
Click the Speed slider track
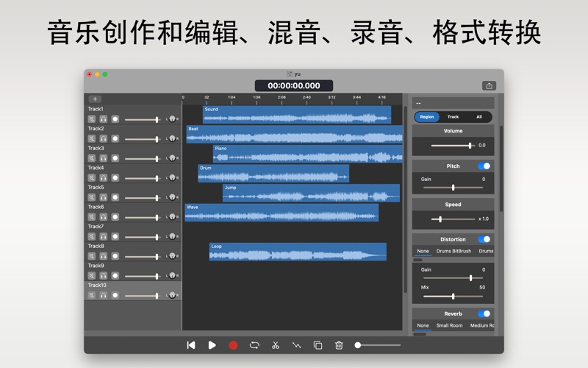pos(453,219)
